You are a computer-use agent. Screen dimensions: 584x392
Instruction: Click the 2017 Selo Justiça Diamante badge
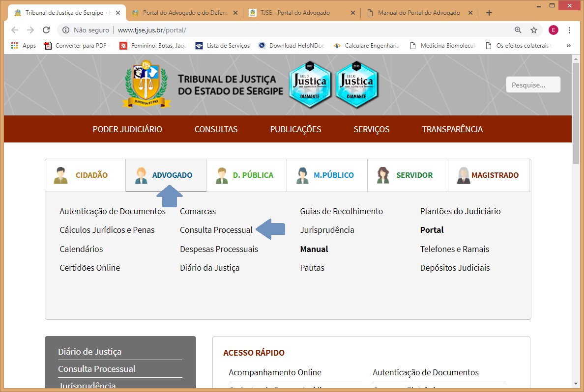pyautogui.click(x=309, y=84)
